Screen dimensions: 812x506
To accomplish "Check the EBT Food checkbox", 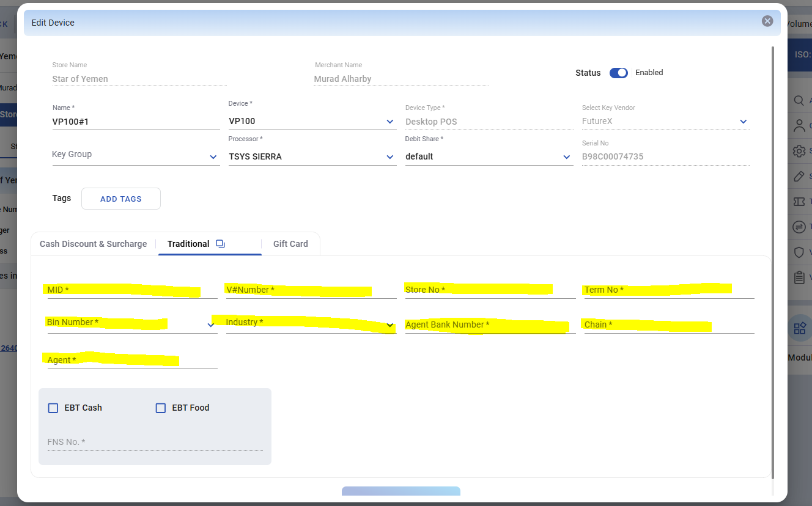I will click(161, 408).
